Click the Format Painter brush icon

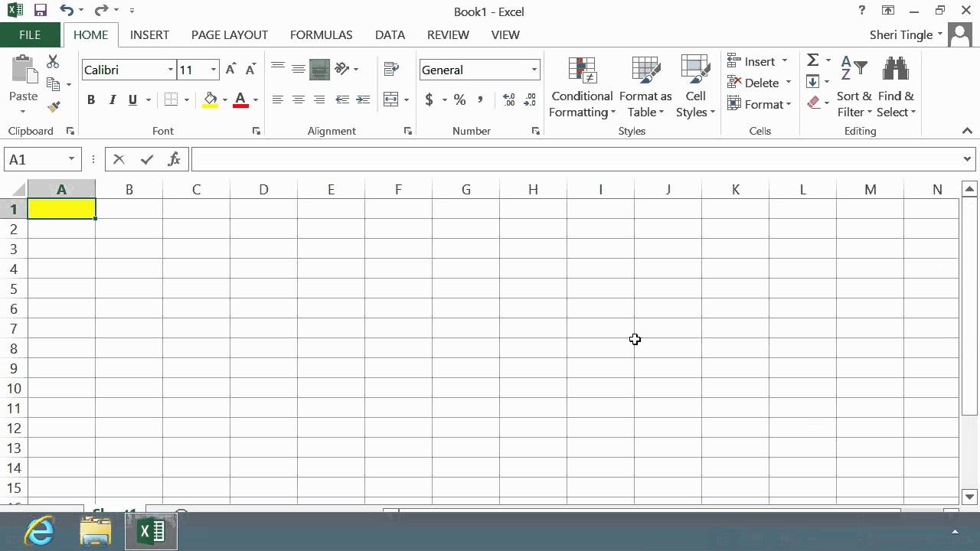pyautogui.click(x=53, y=106)
